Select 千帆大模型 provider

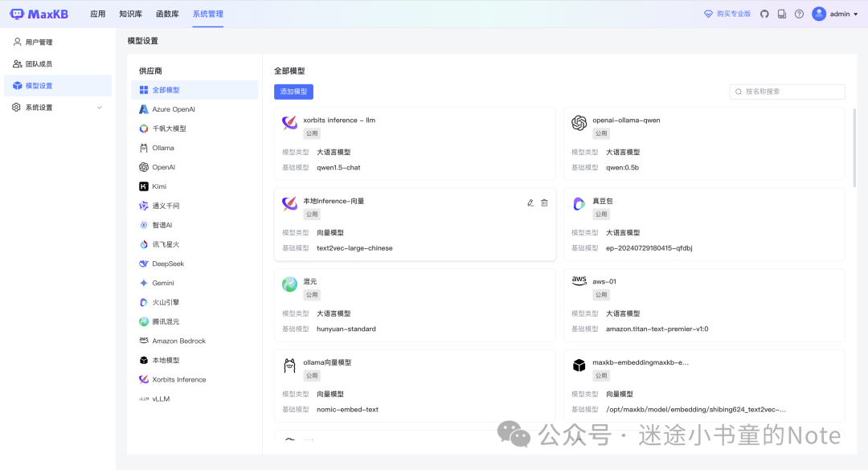(194, 129)
